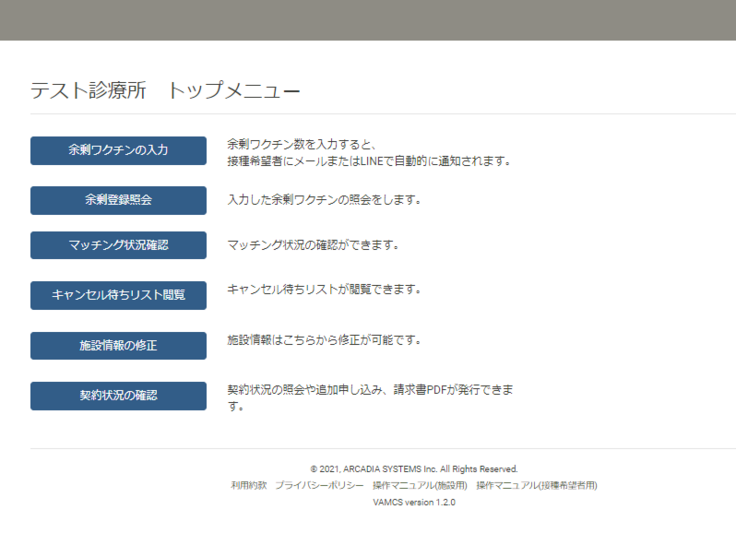
Task: Click the 余剰ワクチンの入力 button
Action: coord(118,151)
